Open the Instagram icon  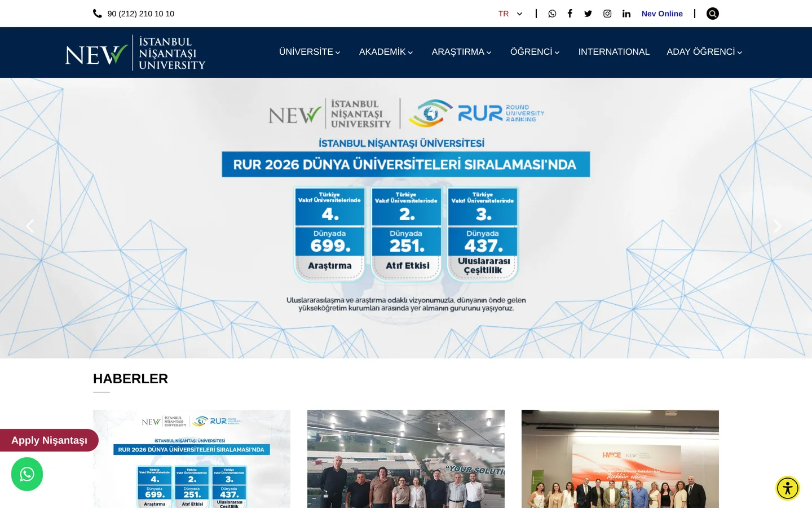coord(607,14)
